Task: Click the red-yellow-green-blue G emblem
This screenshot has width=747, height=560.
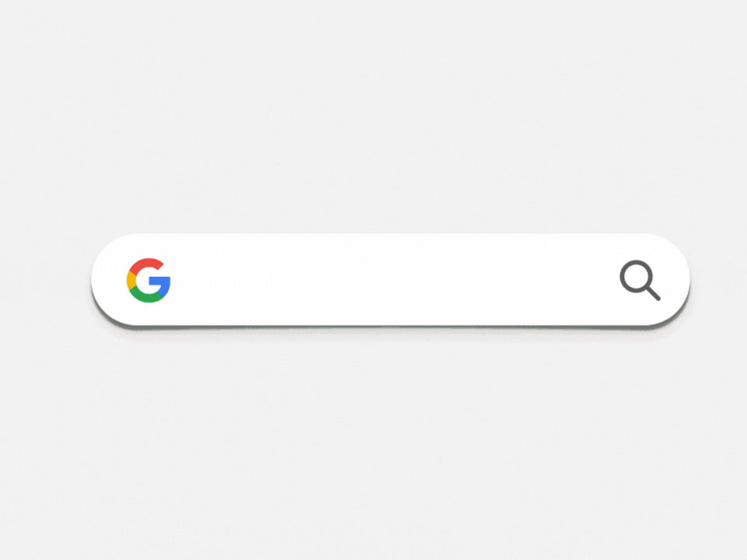Action: click(x=148, y=281)
